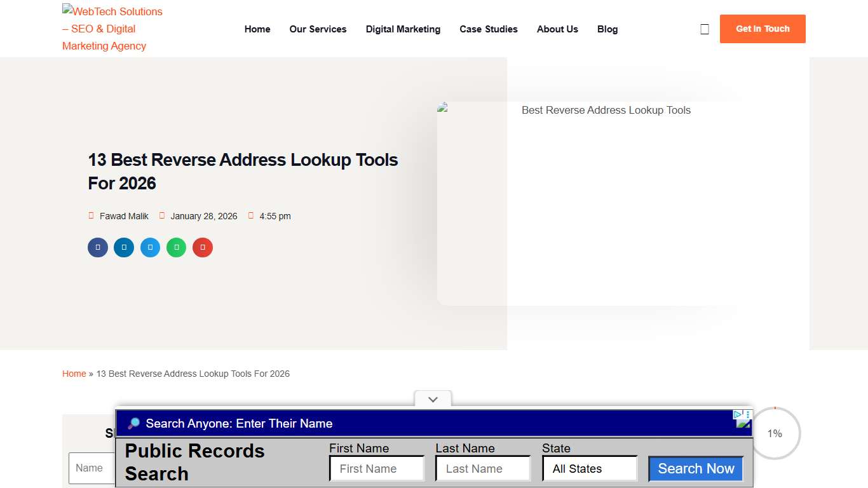Share article via the red Pinterest icon
The height and width of the screenshot is (488, 868).
click(202, 247)
